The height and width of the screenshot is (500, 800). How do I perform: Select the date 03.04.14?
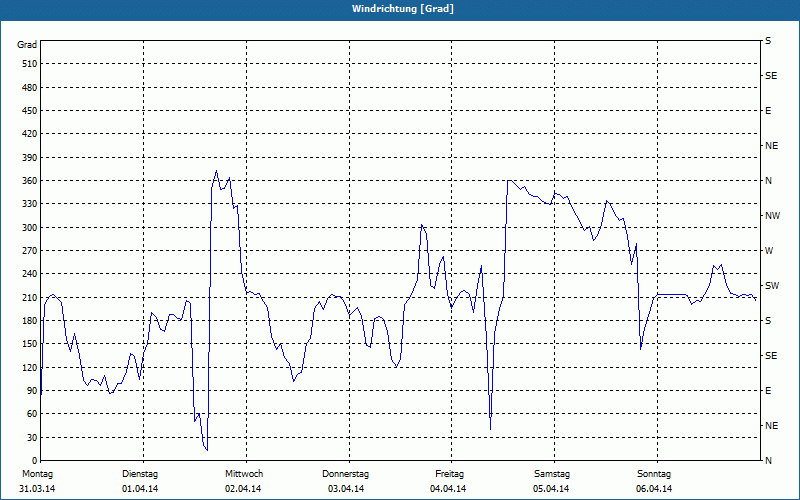(x=346, y=489)
